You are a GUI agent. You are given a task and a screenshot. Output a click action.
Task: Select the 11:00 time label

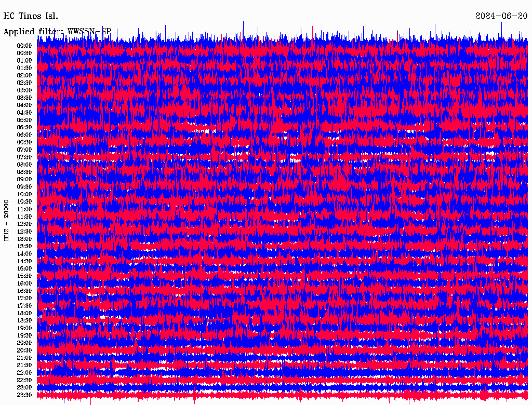(24, 209)
